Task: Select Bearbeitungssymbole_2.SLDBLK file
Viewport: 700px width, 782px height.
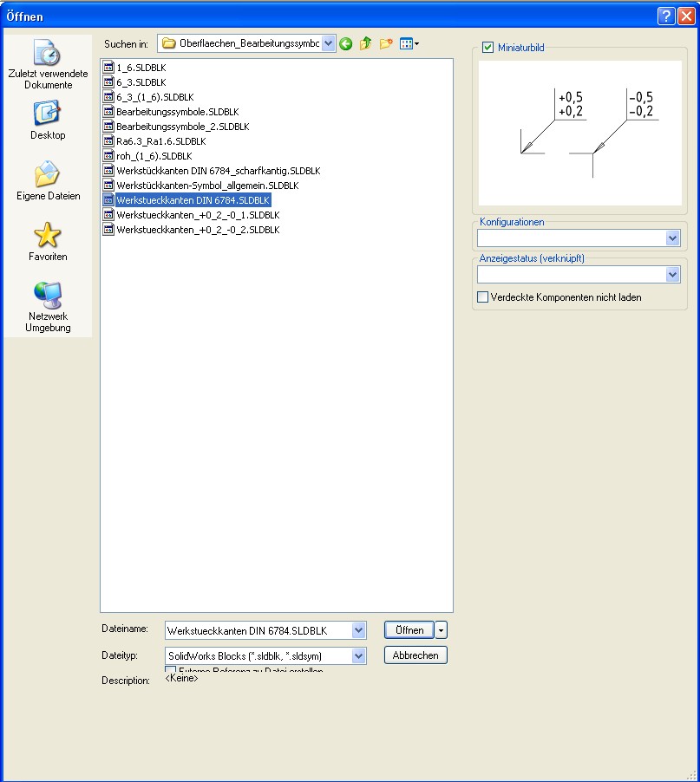Action: pyautogui.click(x=176, y=127)
